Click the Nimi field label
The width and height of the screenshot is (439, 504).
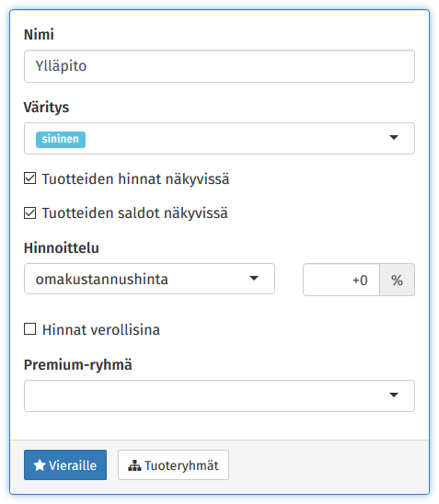point(39,34)
